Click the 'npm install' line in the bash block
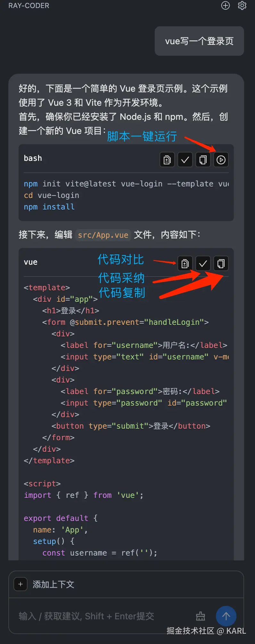255x644 pixels. coord(49,207)
